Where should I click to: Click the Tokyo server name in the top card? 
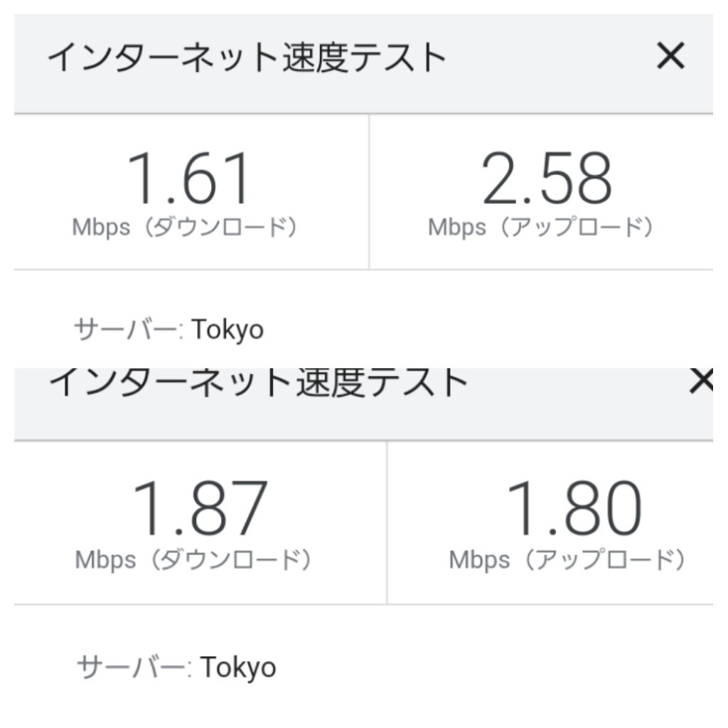(227, 329)
